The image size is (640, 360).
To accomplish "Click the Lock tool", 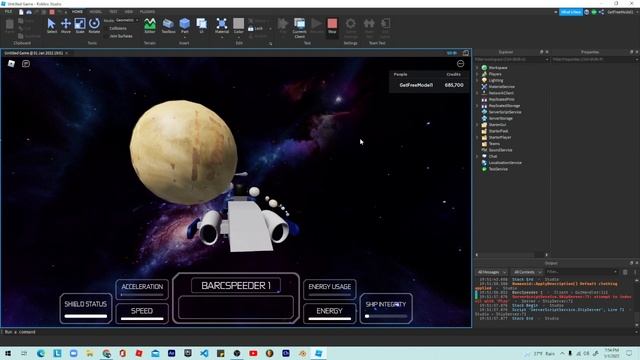I will tap(256, 29).
